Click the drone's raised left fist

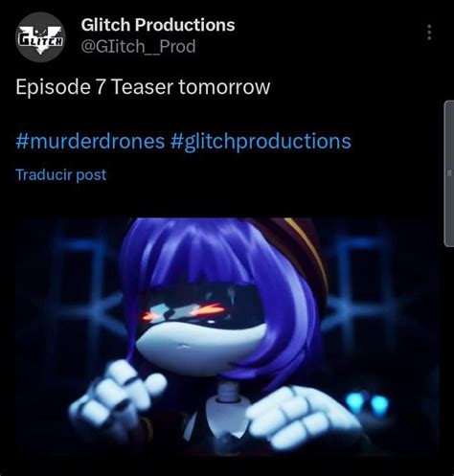(x=117, y=395)
